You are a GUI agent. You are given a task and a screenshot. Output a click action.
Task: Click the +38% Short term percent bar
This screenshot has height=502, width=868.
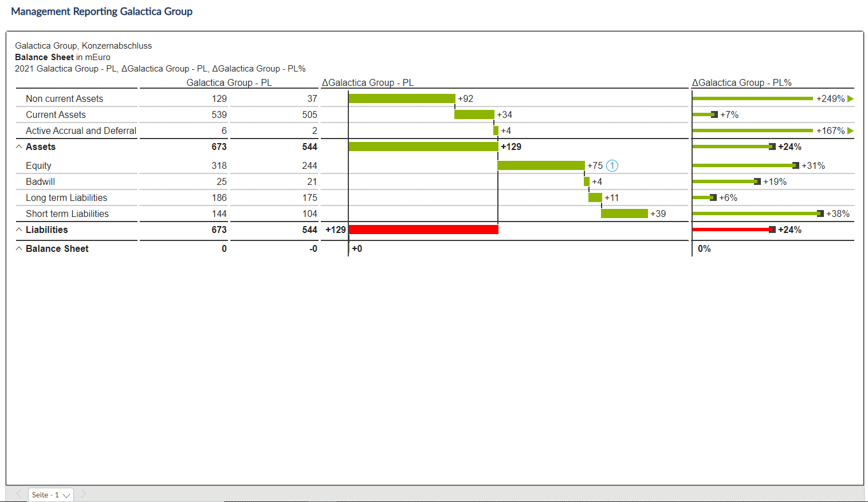(x=758, y=214)
